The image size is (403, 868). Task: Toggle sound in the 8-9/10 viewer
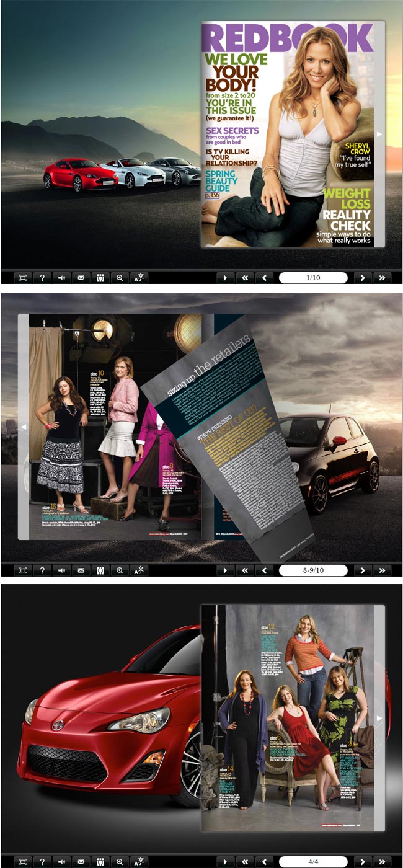[61, 570]
